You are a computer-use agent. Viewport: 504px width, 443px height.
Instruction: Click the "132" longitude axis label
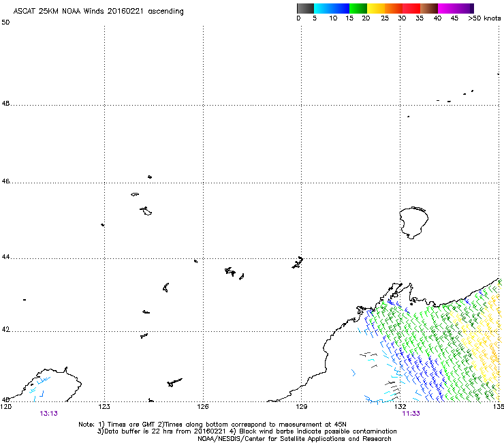pyautogui.click(x=400, y=407)
